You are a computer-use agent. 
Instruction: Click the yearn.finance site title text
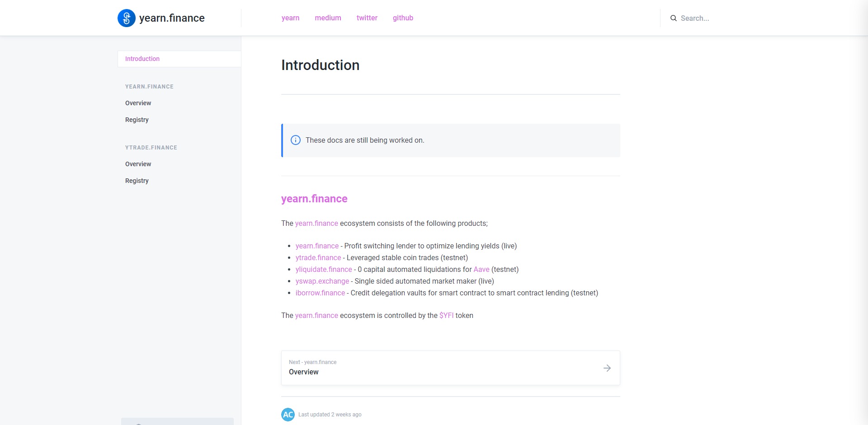(172, 18)
